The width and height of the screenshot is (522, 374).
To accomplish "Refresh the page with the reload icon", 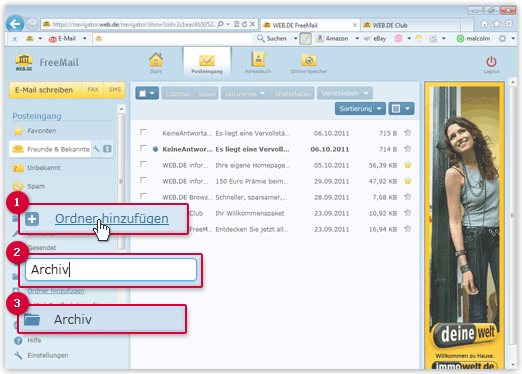I will point(244,24).
